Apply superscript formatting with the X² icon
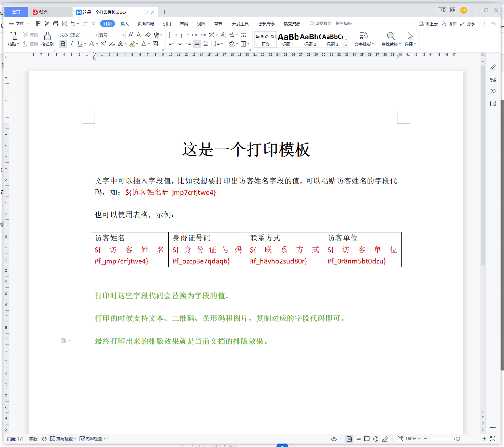The image size is (504, 447). 103,44
